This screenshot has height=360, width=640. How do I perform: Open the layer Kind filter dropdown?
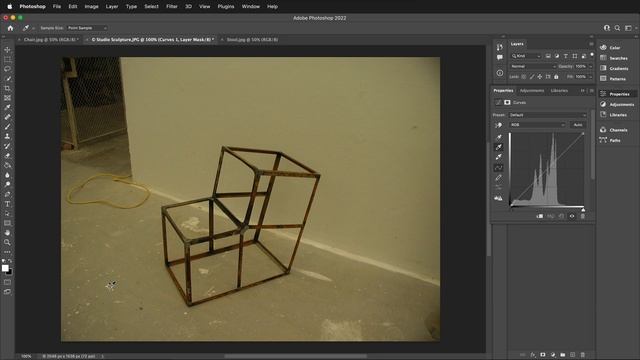(526, 56)
